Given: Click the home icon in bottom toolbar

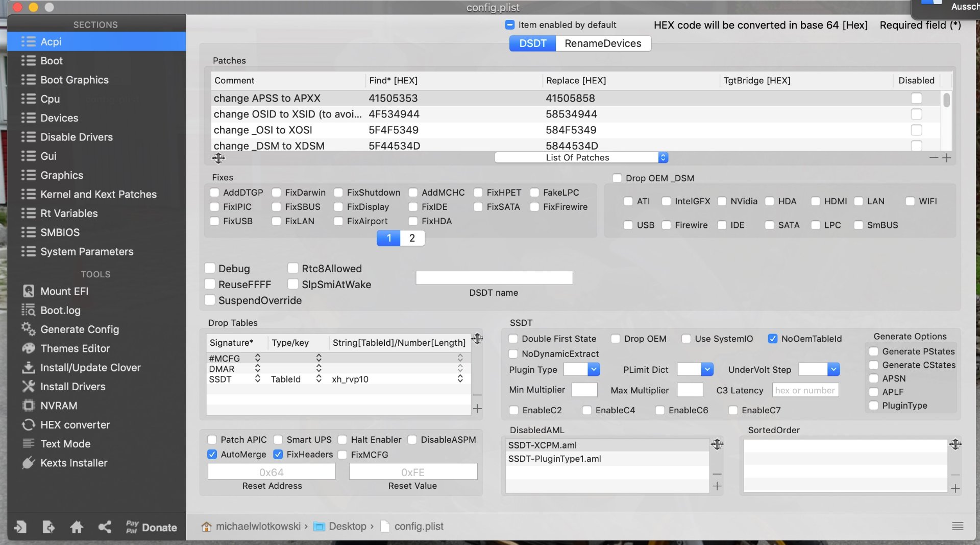Looking at the screenshot, I should [x=77, y=527].
